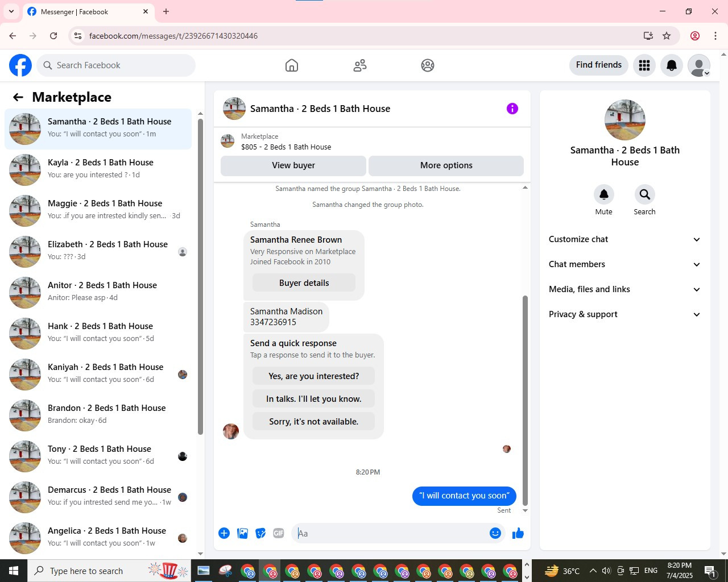Screen dimensions: 728x582
Task: Open more actions plus icon in composer
Action: 224,533
